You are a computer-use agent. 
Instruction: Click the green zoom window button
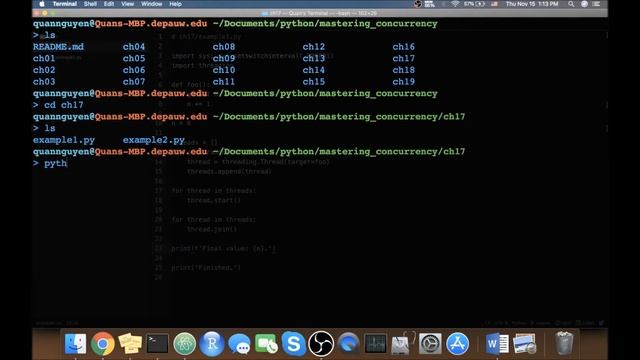point(53,13)
